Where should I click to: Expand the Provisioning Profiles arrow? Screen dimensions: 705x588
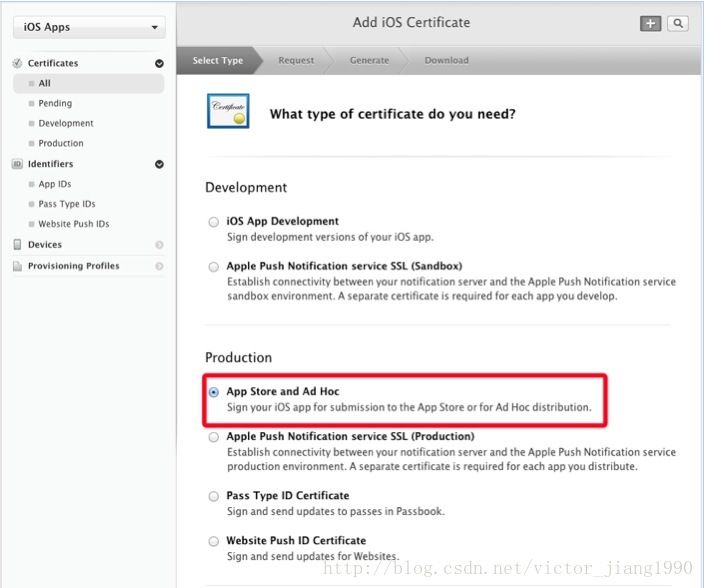(x=159, y=266)
